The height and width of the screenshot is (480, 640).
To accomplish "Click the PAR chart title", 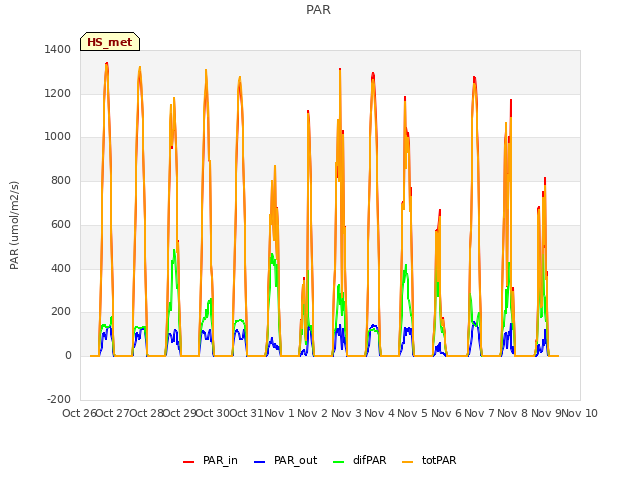I will click(x=318, y=10).
